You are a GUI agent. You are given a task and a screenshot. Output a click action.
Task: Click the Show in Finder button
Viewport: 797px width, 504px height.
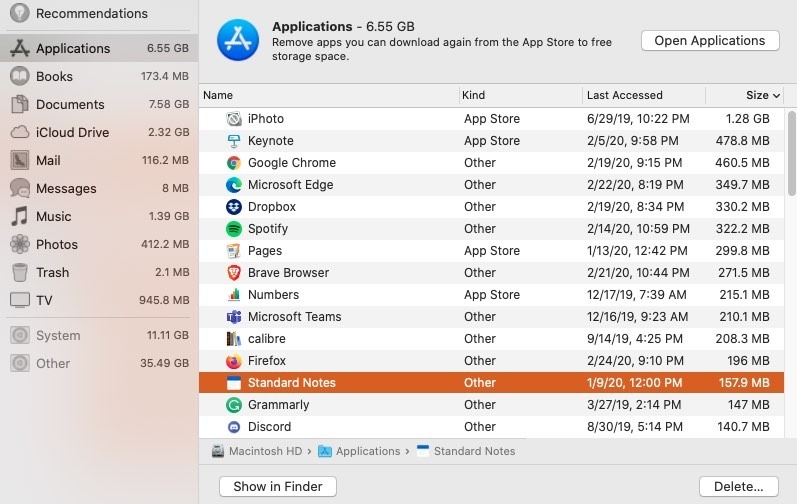(278, 486)
